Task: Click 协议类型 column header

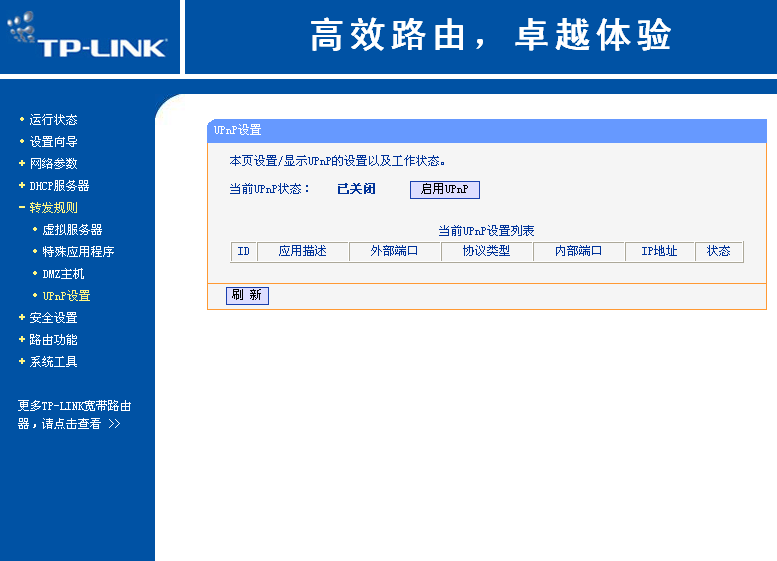Action: (486, 251)
